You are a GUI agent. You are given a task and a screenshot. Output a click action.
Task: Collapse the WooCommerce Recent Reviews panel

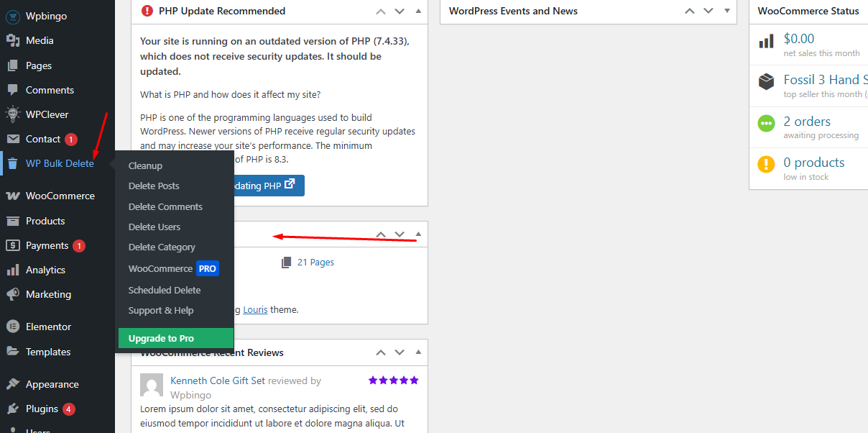418,352
